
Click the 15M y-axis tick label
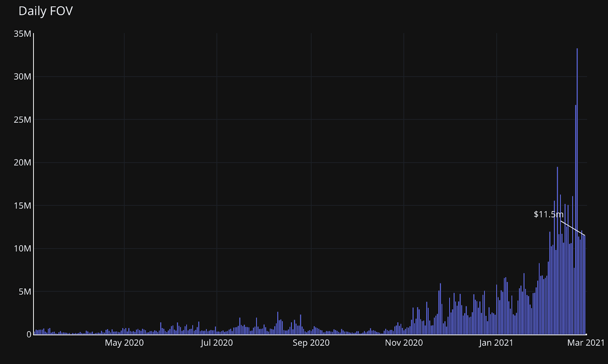22,206
